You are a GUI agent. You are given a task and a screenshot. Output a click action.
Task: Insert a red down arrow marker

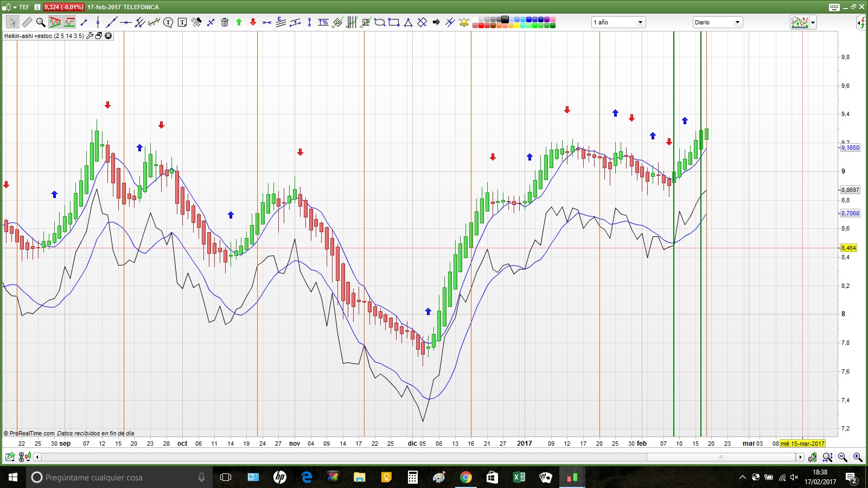(253, 22)
